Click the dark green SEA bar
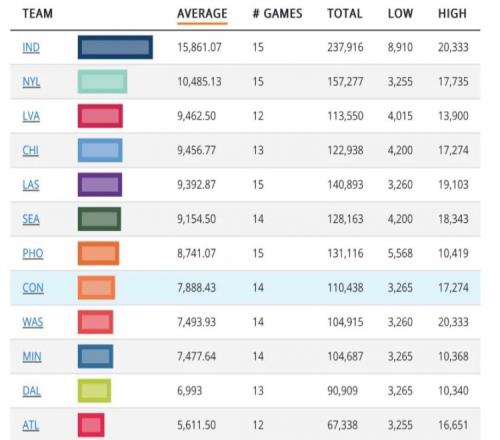This screenshot has height=440, width=500. point(99,219)
